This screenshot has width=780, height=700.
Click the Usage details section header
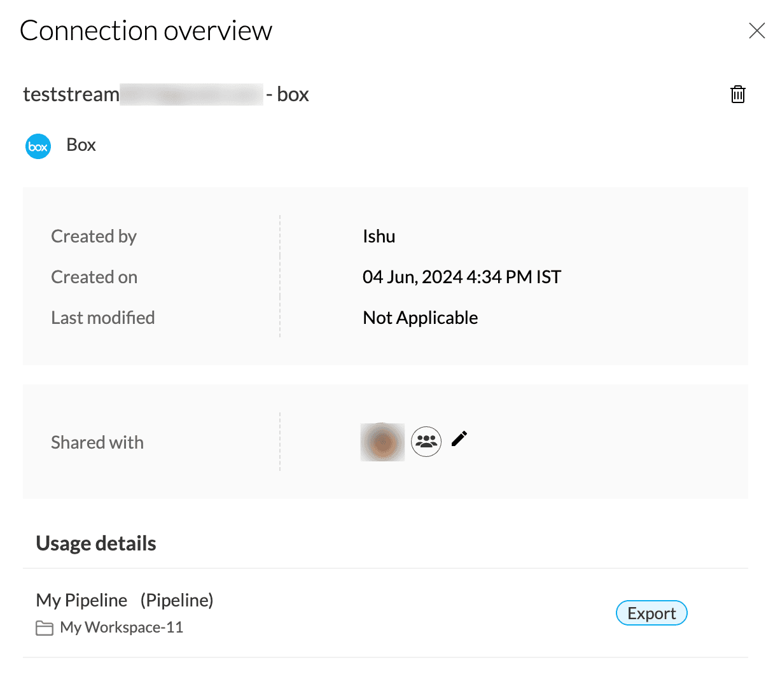pyautogui.click(x=96, y=543)
